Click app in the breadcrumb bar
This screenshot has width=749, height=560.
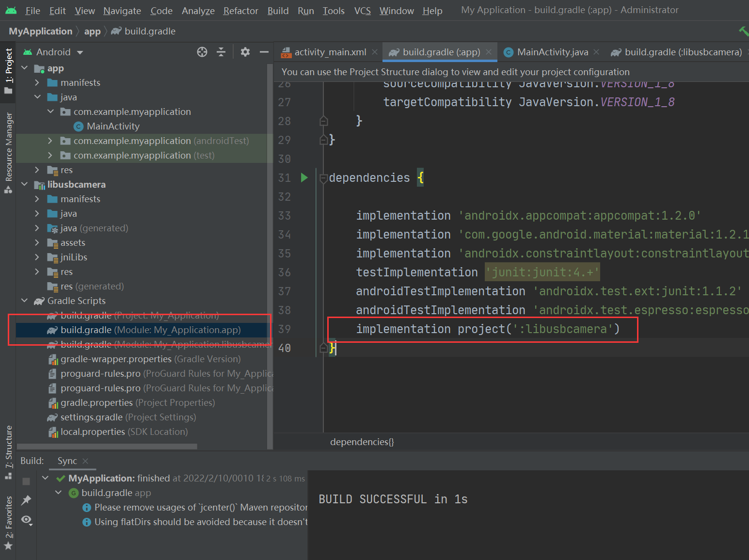tap(93, 32)
